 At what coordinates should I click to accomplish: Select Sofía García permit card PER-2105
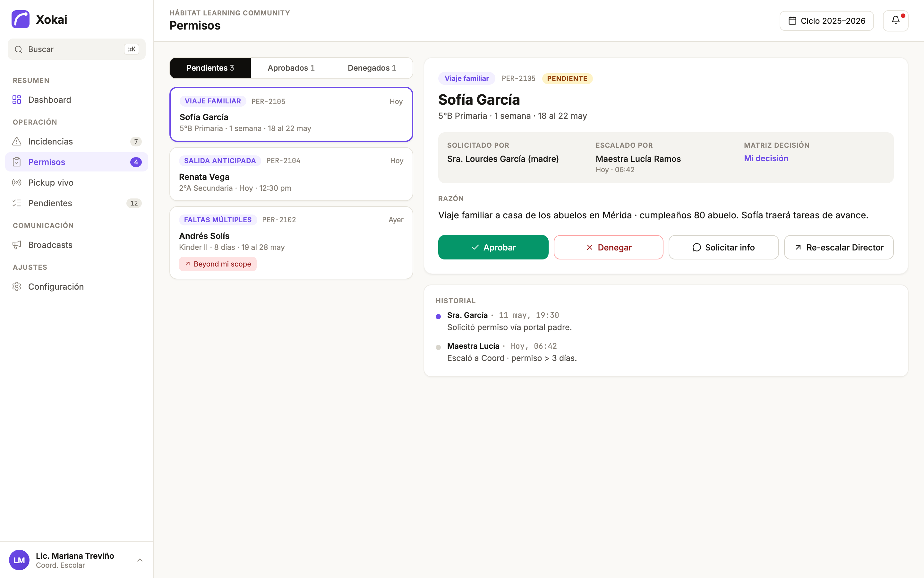[291, 114]
